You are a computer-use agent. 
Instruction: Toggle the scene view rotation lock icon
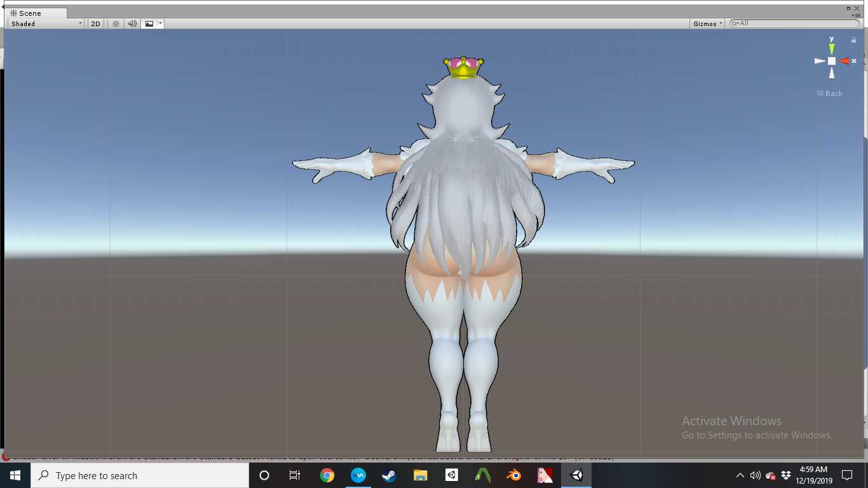click(x=853, y=40)
